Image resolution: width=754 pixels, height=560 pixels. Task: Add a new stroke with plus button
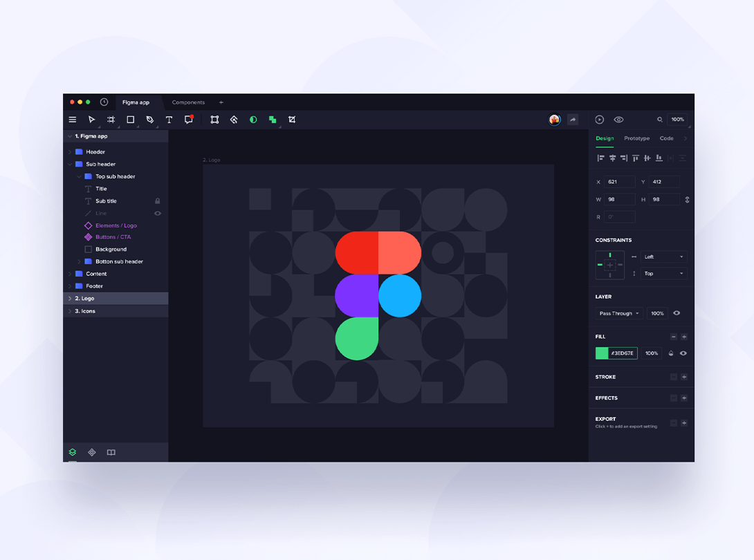tap(684, 377)
